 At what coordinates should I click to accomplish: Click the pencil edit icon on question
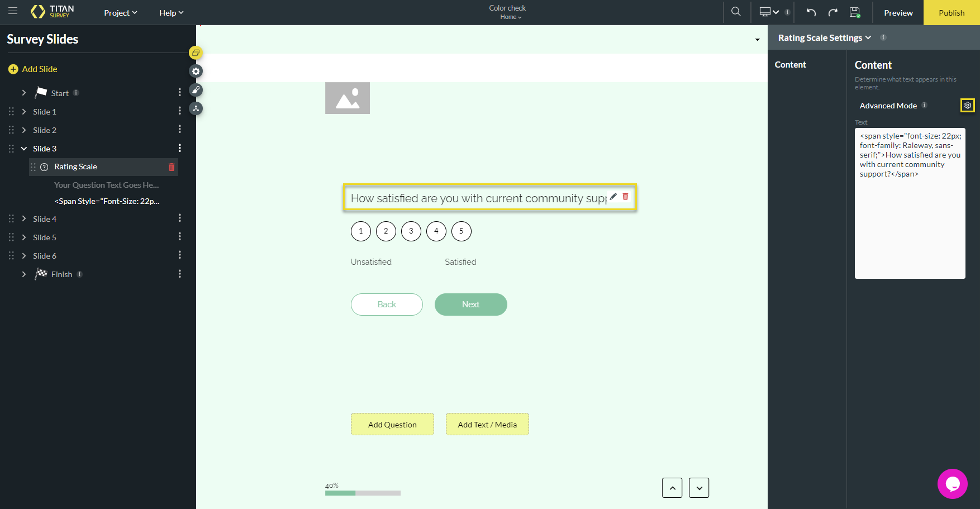(613, 197)
